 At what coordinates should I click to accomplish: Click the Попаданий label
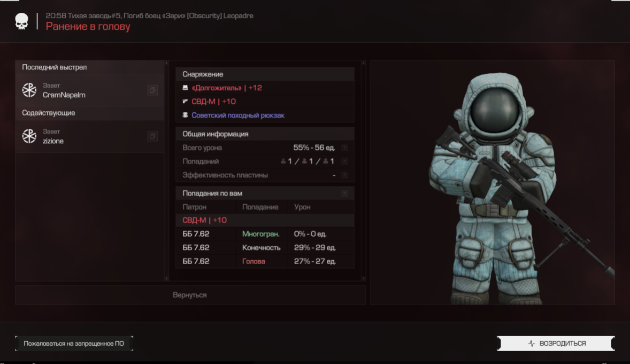point(201,161)
